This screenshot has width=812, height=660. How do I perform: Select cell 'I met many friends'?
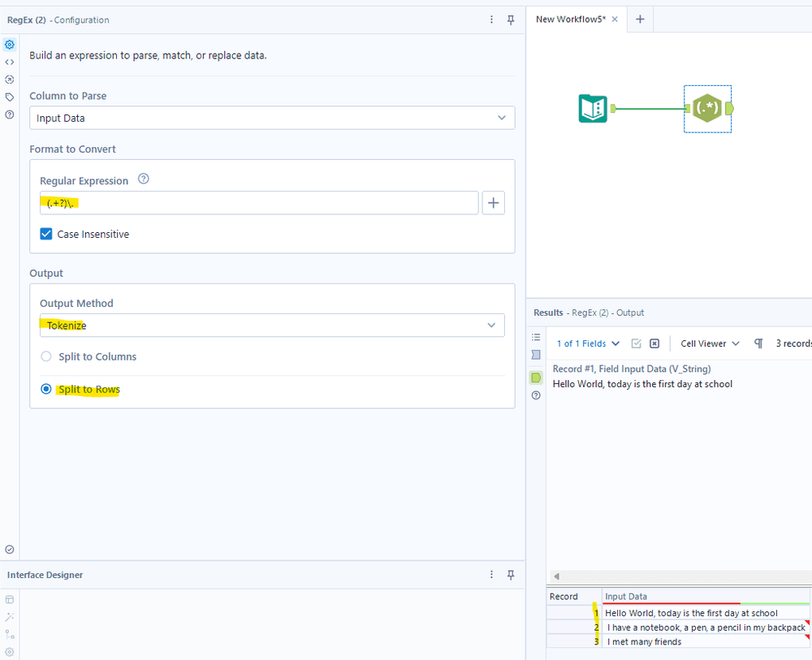706,641
